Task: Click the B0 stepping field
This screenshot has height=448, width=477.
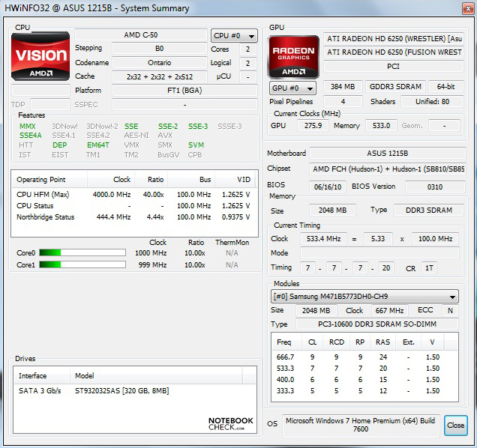Action: [x=160, y=49]
